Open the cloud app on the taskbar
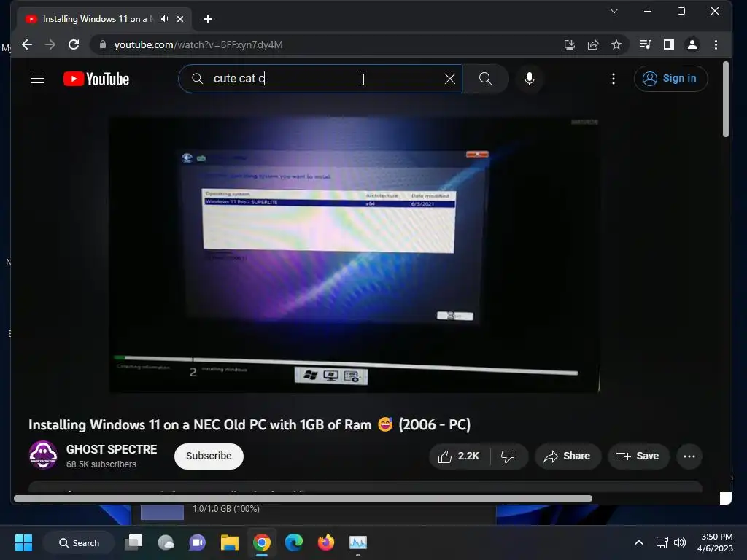This screenshot has width=747, height=560. [x=166, y=542]
